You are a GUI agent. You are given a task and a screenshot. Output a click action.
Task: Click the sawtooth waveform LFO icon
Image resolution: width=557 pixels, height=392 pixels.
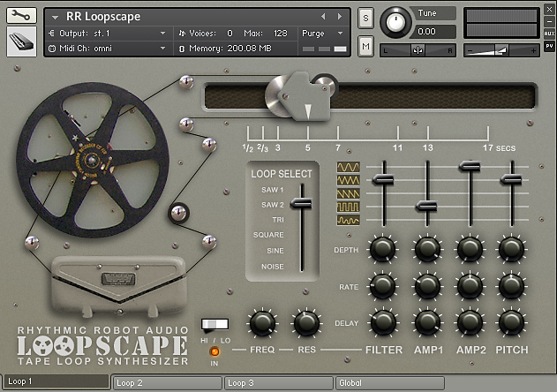[x=348, y=193]
